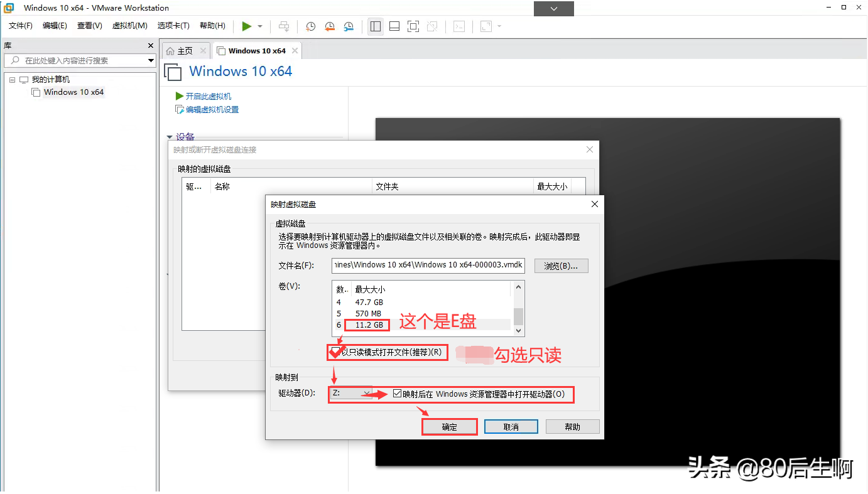Viewport: 868px width, 494px height.
Task: Open the stretch display dropdown arrow
Action: coord(499,26)
